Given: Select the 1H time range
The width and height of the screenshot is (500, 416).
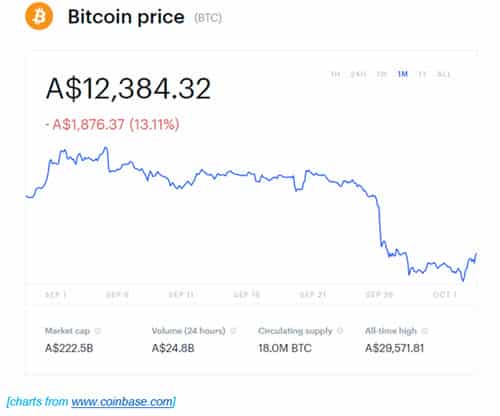Looking at the screenshot, I should tap(335, 74).
